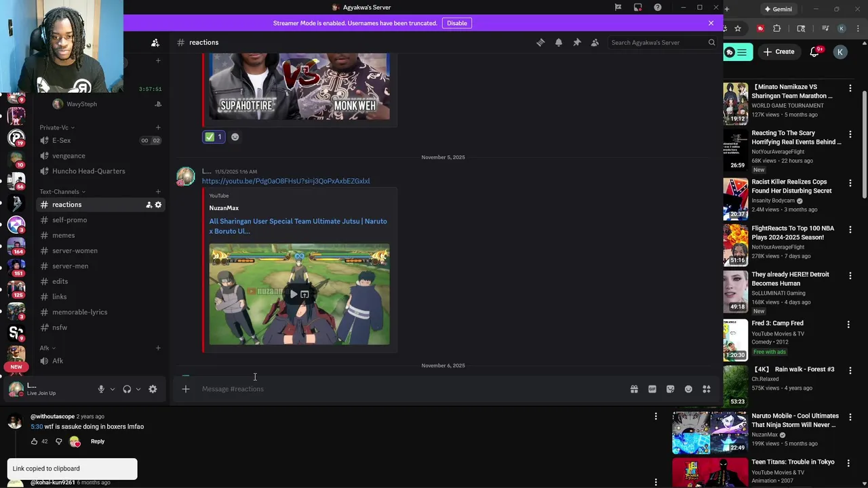Join the Afk voice channel
Viewport: 868px width, 488px height.
[100, 361]
